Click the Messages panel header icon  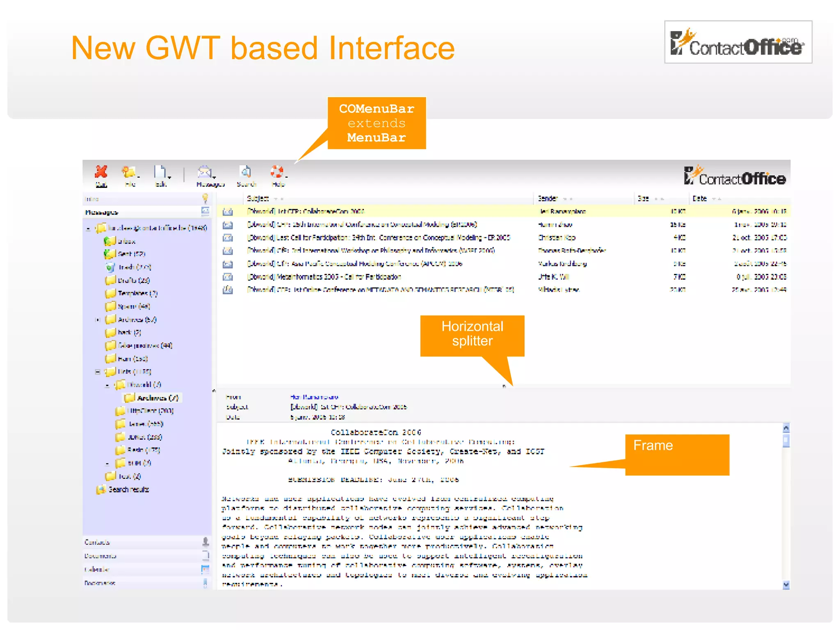click(205, 212)
